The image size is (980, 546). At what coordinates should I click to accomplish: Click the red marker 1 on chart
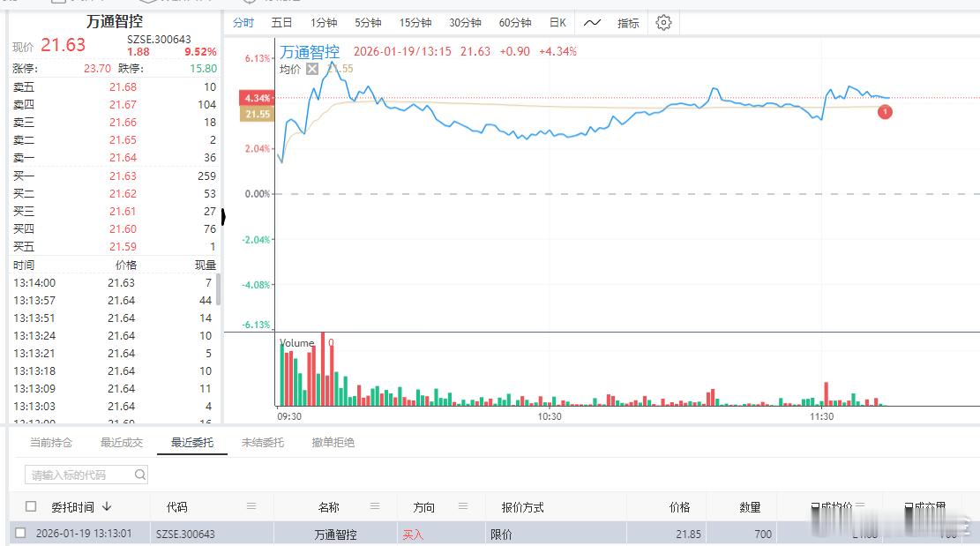885,112
